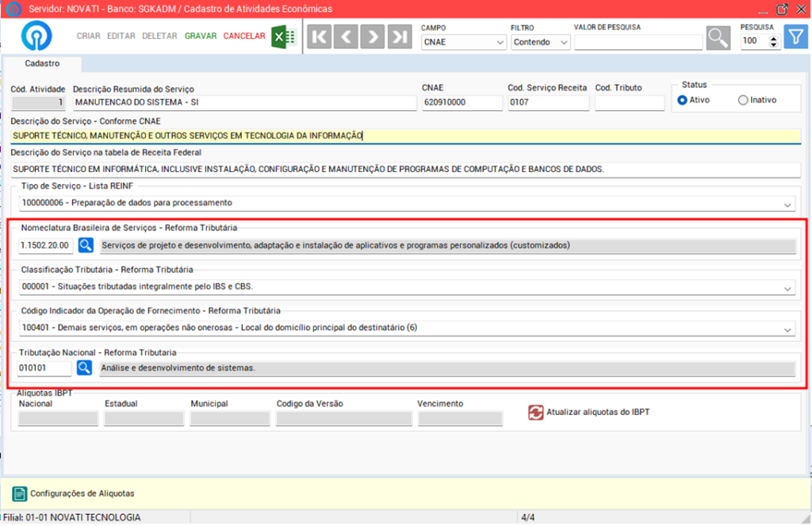
Task: Open the CAMPO dropdown showing CNAE
Action: 463,42
